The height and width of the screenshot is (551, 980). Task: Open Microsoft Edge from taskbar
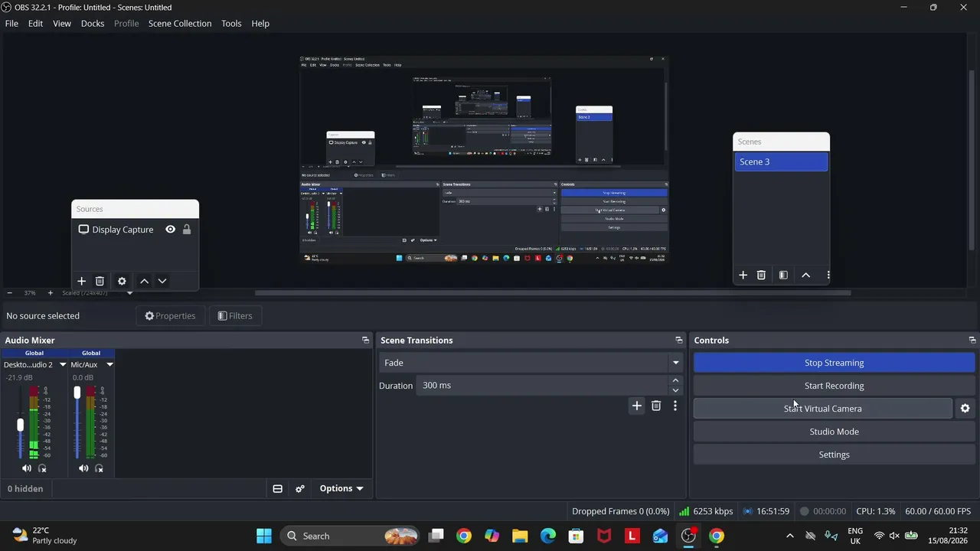[x=548, y=536]
